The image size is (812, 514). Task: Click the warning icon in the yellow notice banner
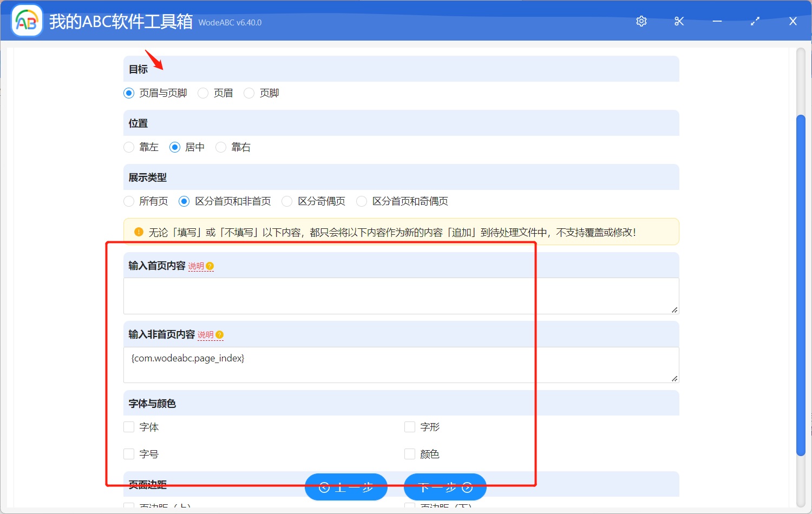coord(139,231)
